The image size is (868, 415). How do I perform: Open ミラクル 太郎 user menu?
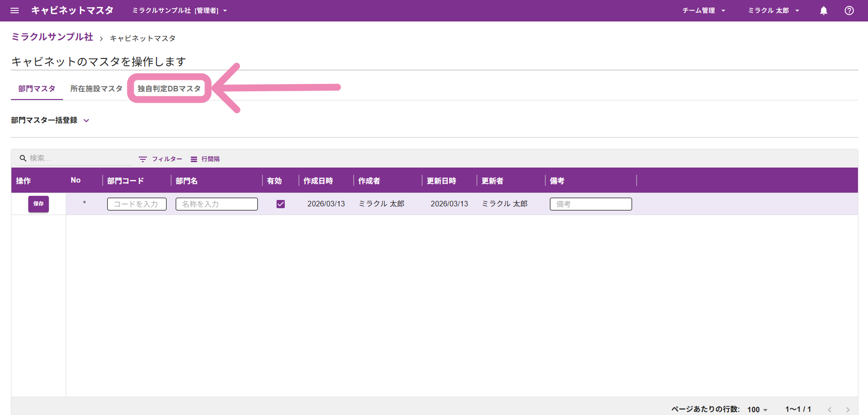pos(773,11)
